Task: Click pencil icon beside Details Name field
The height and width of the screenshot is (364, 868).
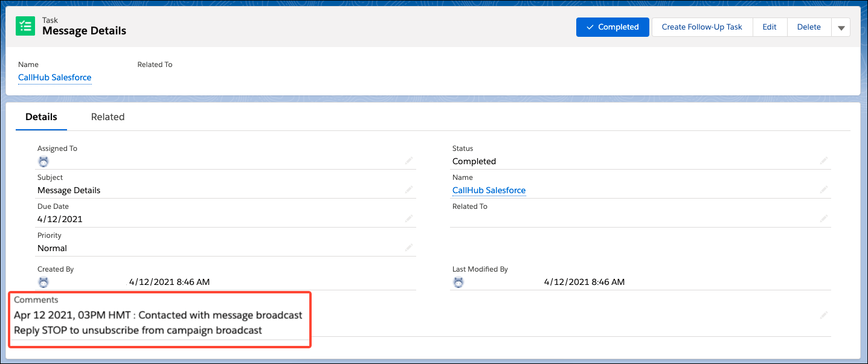Action: point(824,190)
